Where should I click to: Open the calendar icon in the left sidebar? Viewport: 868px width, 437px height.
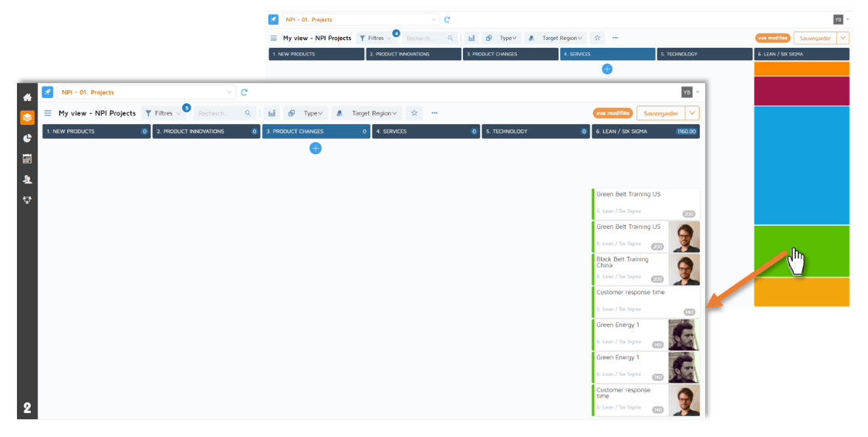click(27, 159)
